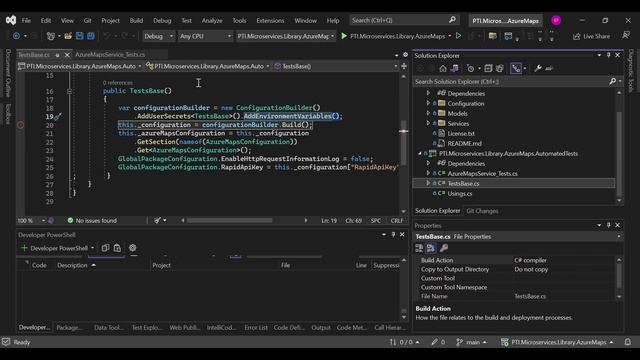Click the Solution Explorer Home icon
Screen dimensions: 640x360
[x=443, y=69]
